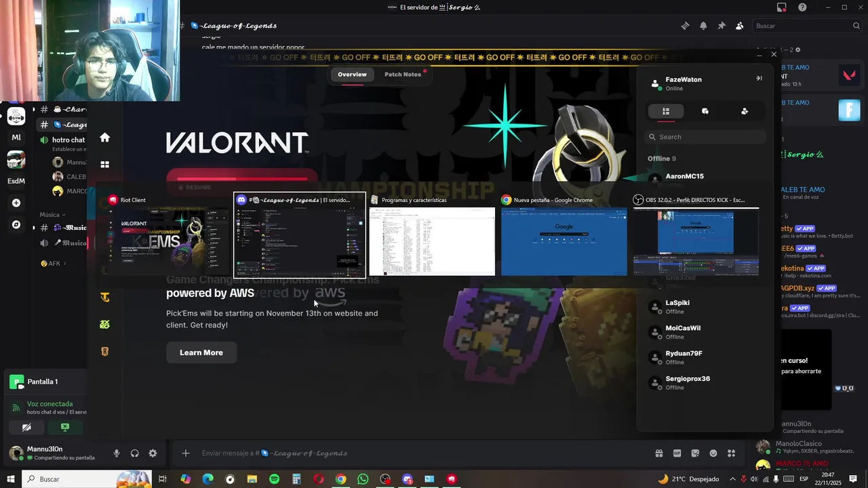The width and height of the screenshot is (868, 488).
Task: Open Discord user settings gear
Action: [x=153, y=453]
